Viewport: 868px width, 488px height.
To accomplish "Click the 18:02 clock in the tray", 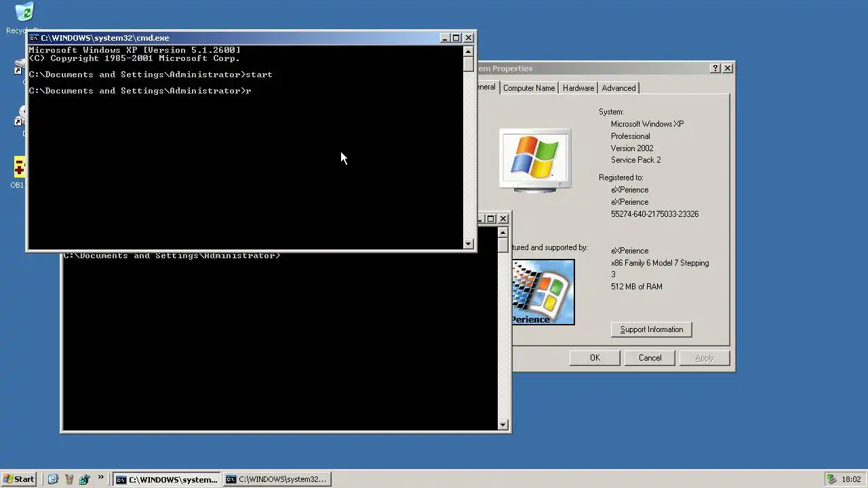I will (x=851, y=479).
